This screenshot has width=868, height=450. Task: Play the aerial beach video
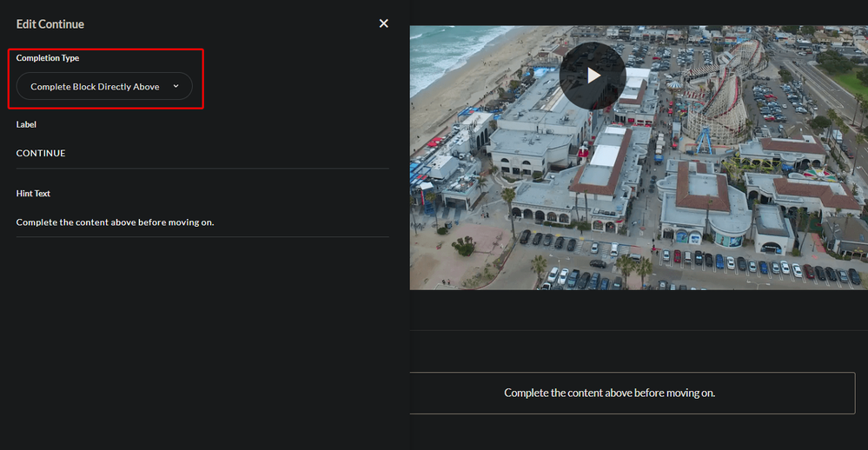(x=593, y=76)
